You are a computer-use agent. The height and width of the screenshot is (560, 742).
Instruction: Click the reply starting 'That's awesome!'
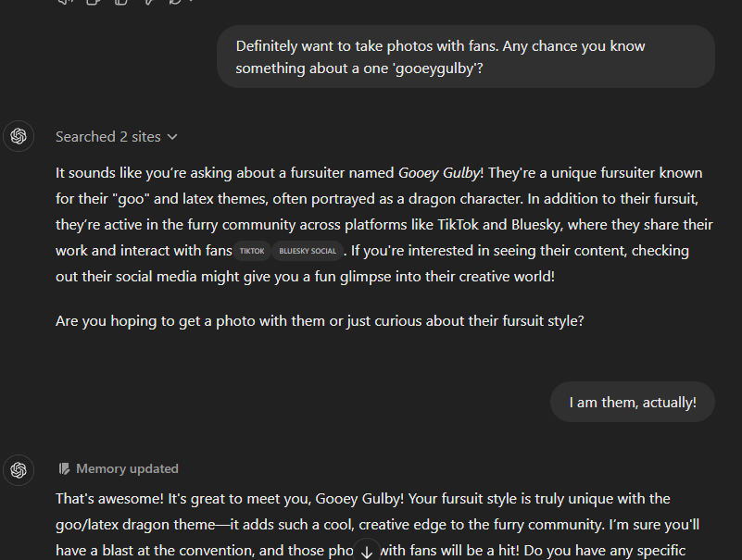coord(378,525)
